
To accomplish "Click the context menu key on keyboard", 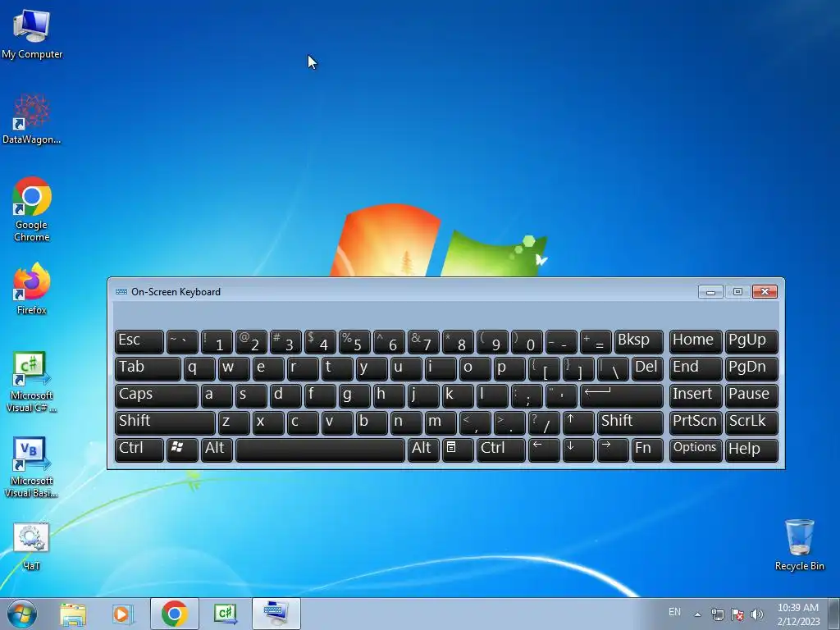I will coord(458,449).
